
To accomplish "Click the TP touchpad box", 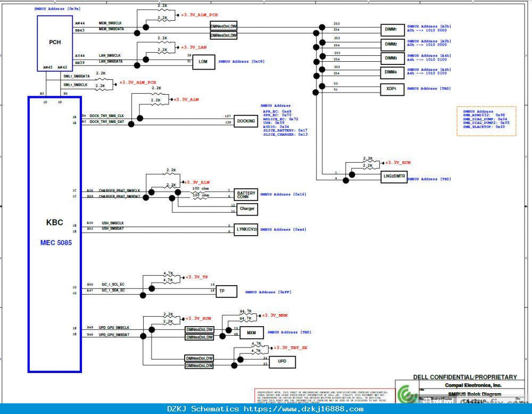I will pyautogui.click(x=226, y=292).
